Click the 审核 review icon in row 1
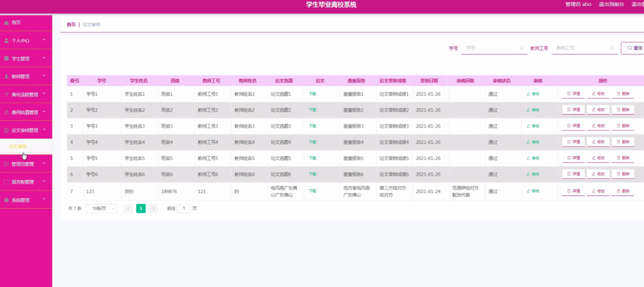Image resolution: width=644 pixels, height=287 pixels. tap(528, 94)
